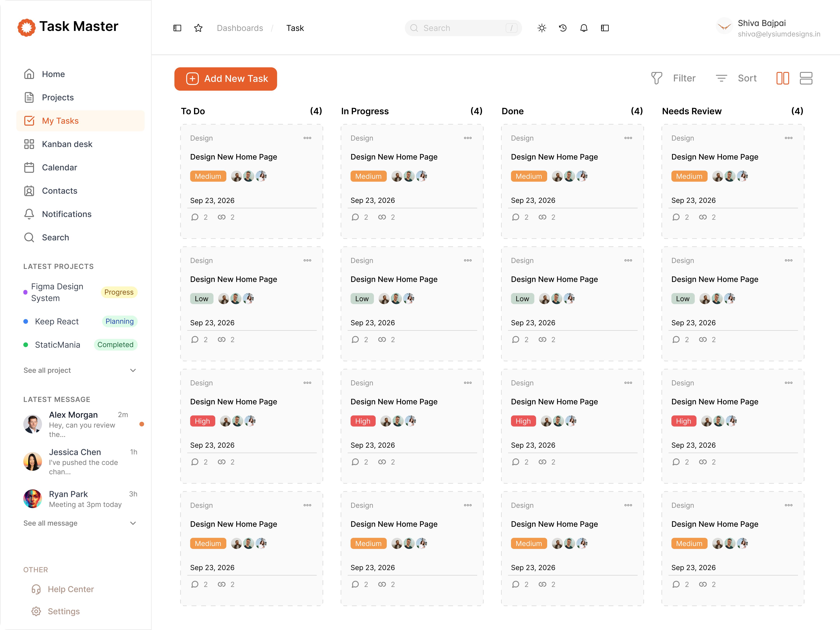This screenshot has width=840, height=630.
Task: Click the red High priority tag in Done column
Action: tap(523, 421)
